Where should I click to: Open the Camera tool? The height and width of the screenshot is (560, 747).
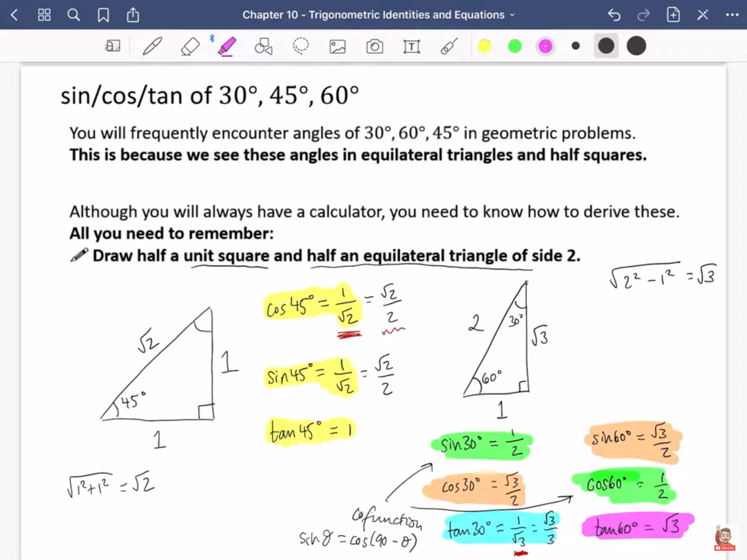[x=375, y=46]
